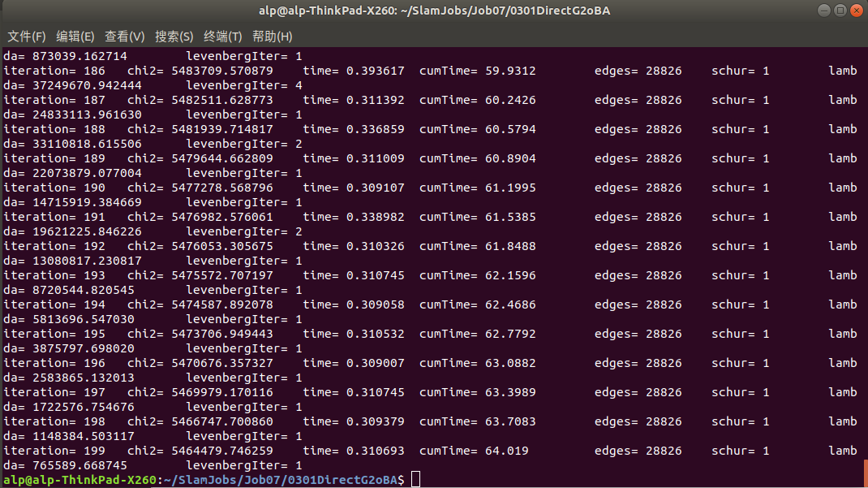Viewport: 868px width, 488px height.
Task: Click the prompt user alp@alp-ThinkPad-X260
Action: coord(80,480)
